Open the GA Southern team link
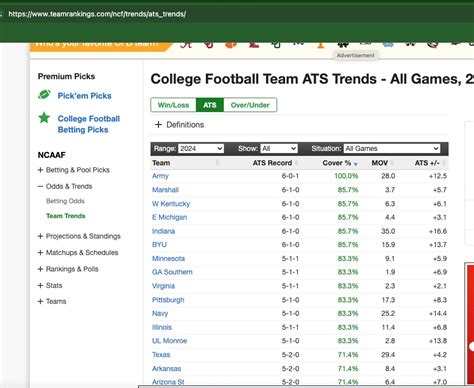Screen dimensions: 474x388 [x=172, y=272]
